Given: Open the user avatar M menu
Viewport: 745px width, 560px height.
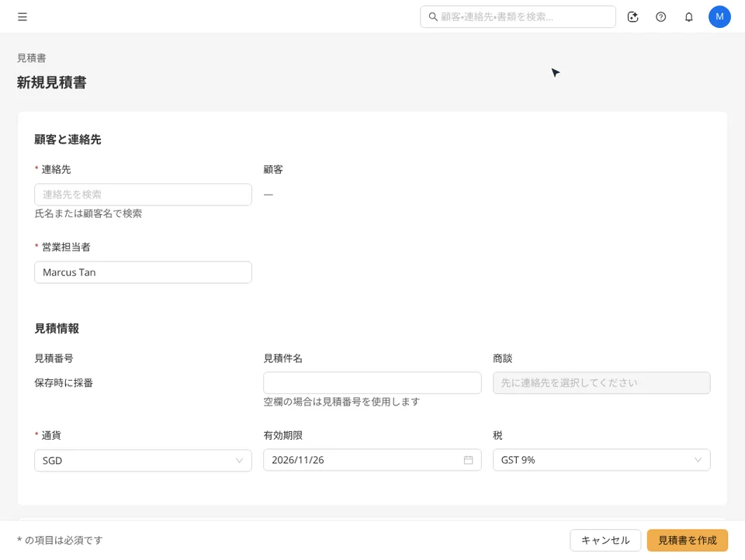Looking at the screenshot, I should (x=719, y=17).
